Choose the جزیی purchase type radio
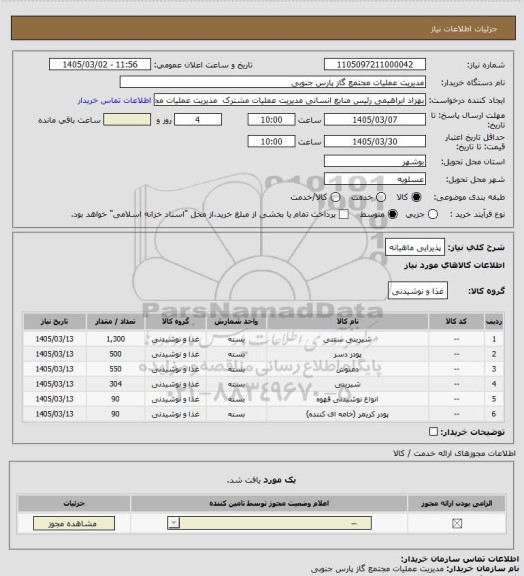Viewport: 524px width, 576px height. coord(433,214)
